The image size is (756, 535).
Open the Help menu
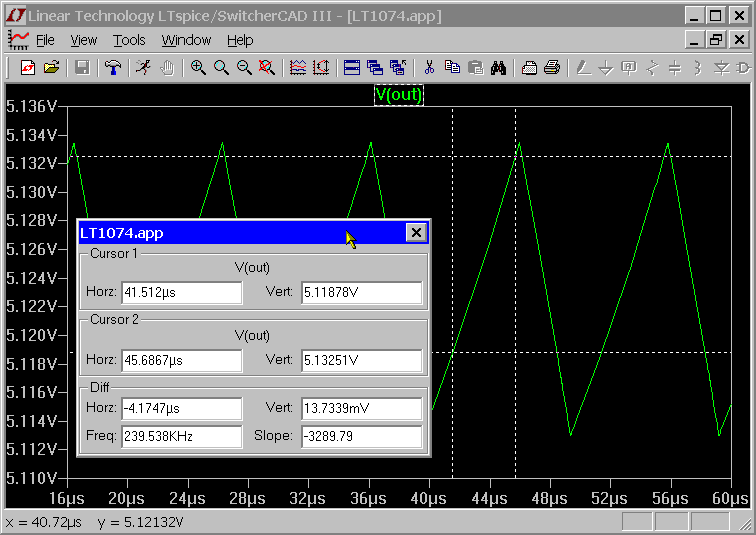coord(240,40)
